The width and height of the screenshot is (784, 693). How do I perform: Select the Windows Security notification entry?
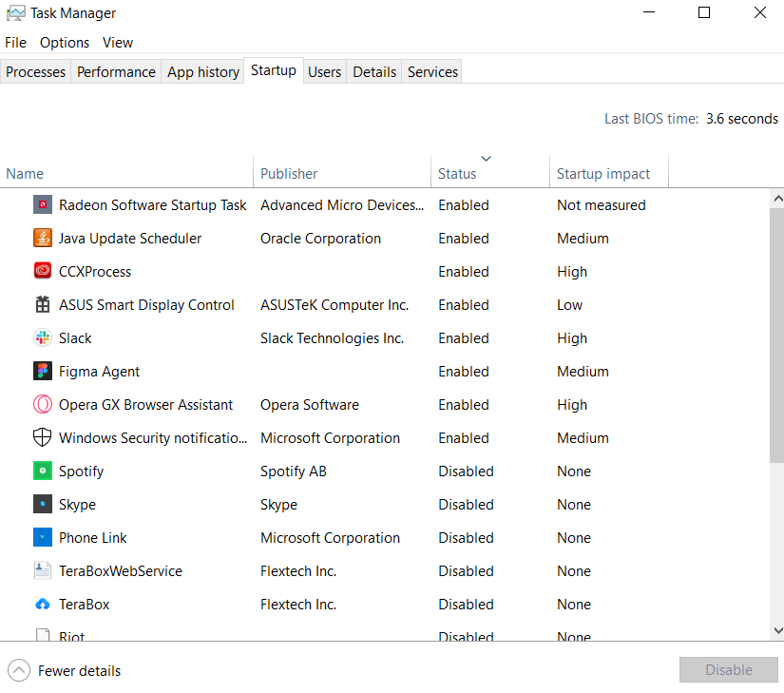[152, 438]
